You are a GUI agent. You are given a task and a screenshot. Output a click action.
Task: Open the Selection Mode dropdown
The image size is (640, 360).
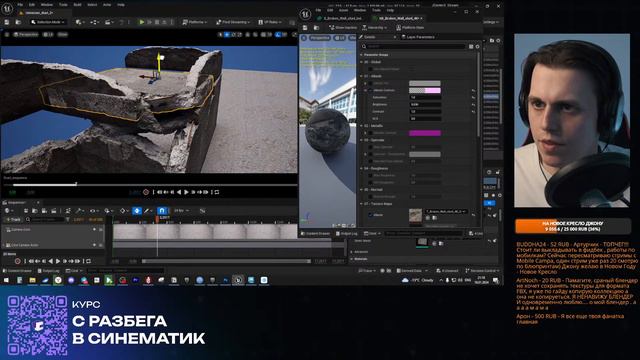coord(48,22)
